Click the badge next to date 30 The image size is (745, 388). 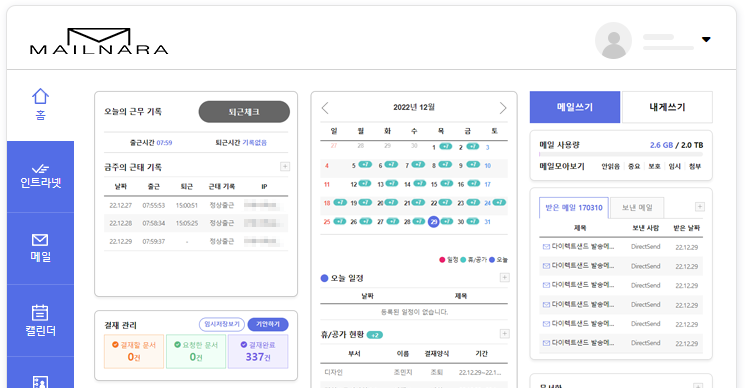pyautogui.click(x=473, y=221)
